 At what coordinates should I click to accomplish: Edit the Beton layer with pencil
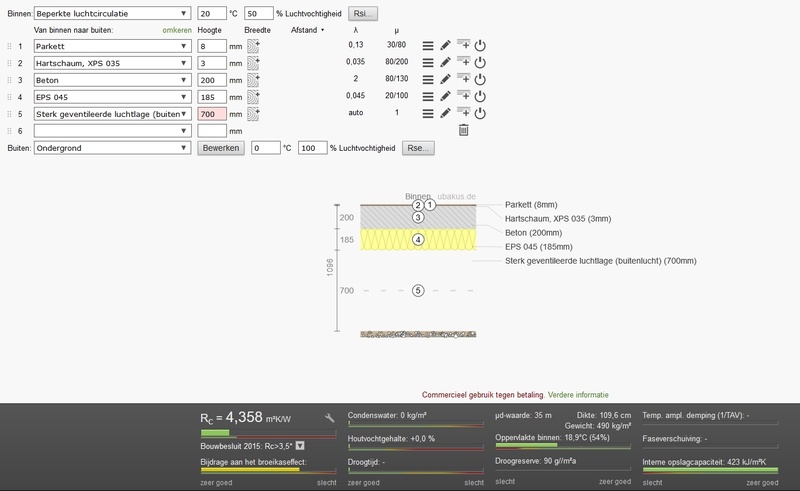(x=445, y=80)
